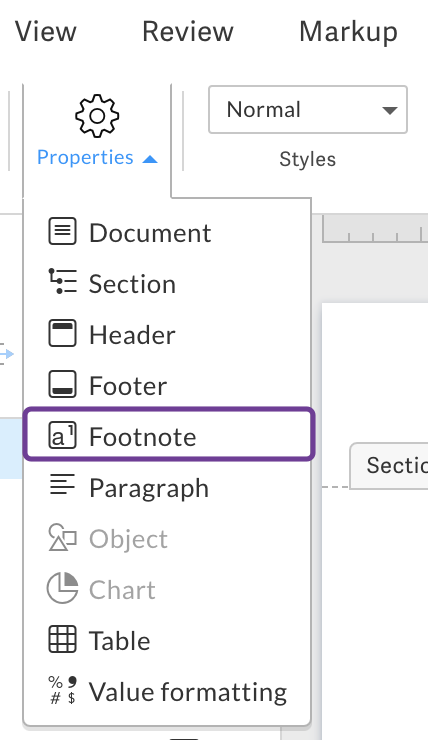The width and height of the screenshot is (428, 740).
Task: Collapse the Properties dropdown label
Action: (x=97, y=158)
